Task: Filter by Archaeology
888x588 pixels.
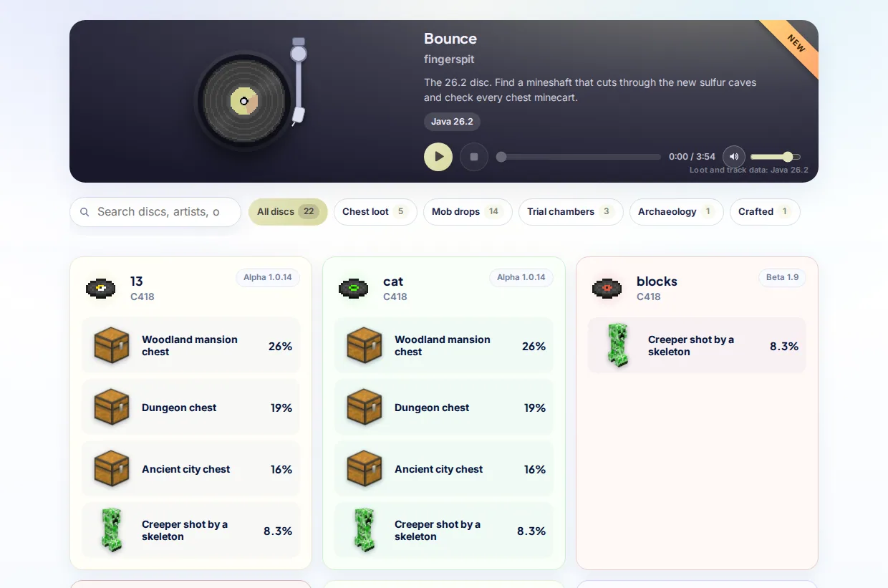Action: (677, 212)
